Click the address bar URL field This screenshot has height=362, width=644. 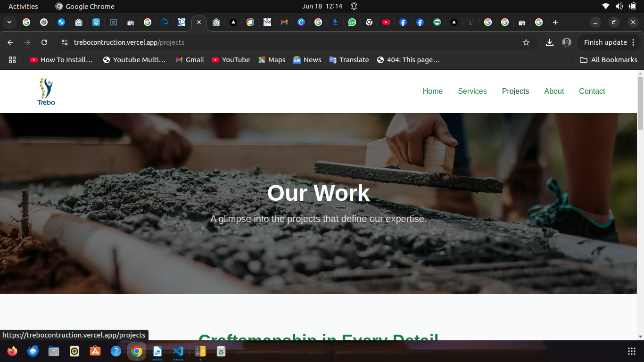coord(283,42)
